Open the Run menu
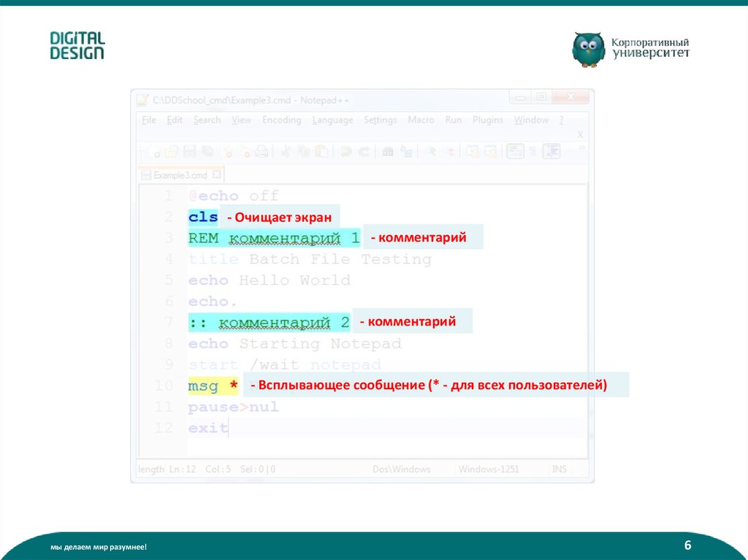 click(x=453, y=120)
